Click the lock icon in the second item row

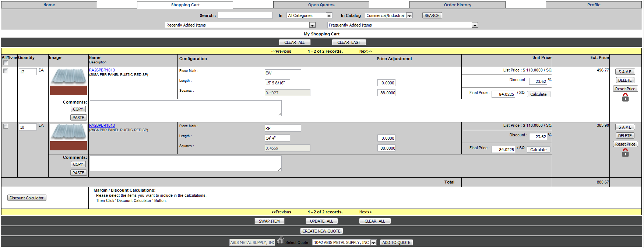pyautogui.click(x=625, y=153)
